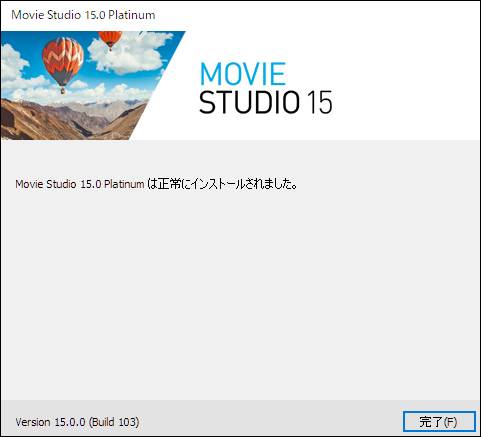
Task: Click the Version 15.0.0 label
Action: [50, 422]
